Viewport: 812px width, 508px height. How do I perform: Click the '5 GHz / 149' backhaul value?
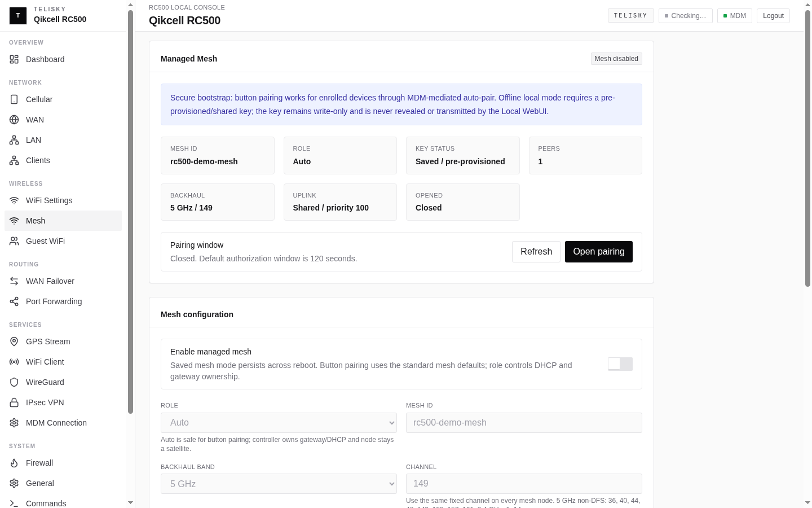[x=191, y=208]
